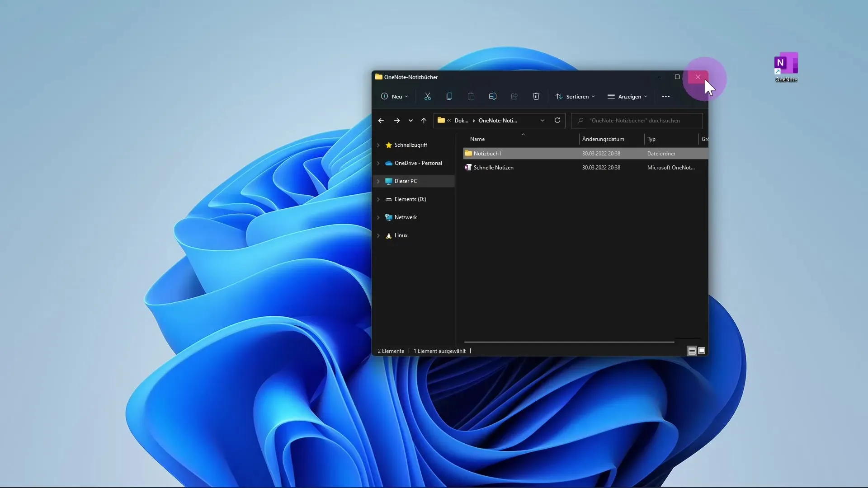Switch to details view icon in status bar
The height and width of the screenshot is (488, 868).
coord(692,351)
